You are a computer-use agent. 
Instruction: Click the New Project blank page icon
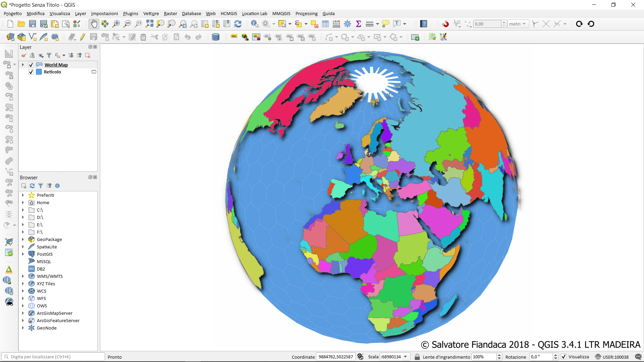[10, 24]
